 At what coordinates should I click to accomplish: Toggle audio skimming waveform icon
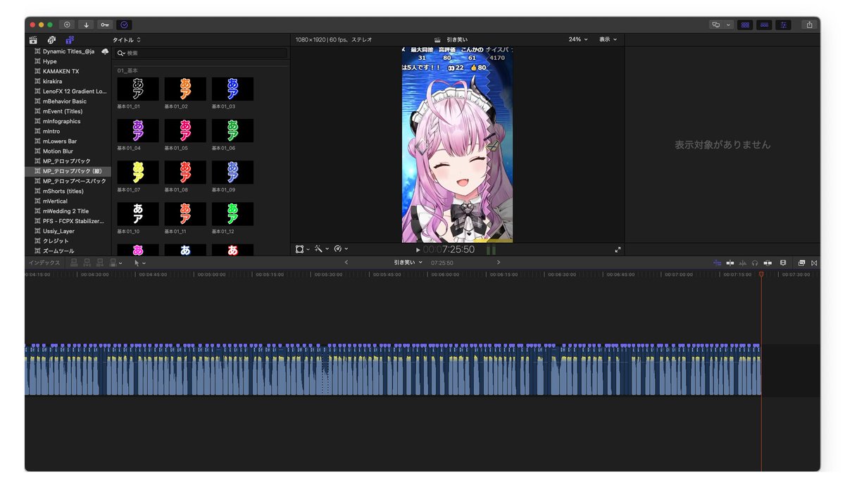pyautogui.click(x=743, y=263)
